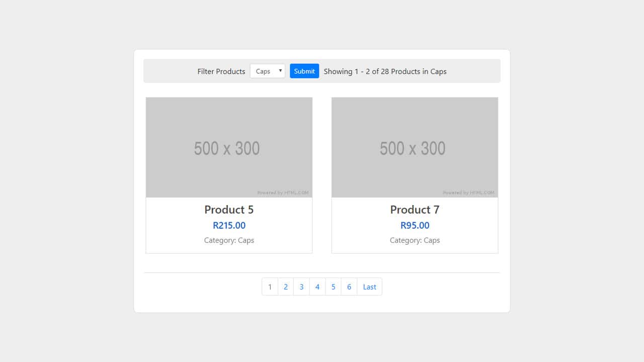Open page 3 in pagination
This screenshot has height=362, width=644.
point(301,287)
